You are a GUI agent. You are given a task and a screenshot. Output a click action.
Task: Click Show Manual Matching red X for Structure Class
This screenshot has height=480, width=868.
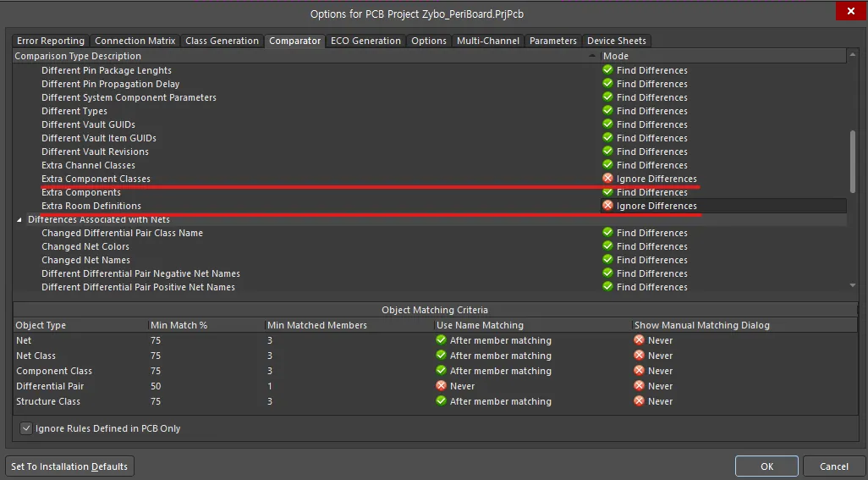pos(639,400)
